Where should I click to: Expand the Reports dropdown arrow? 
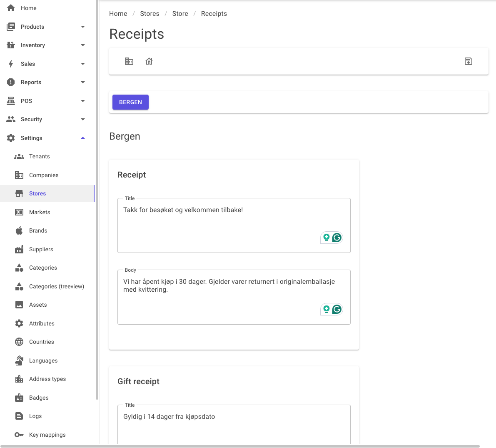coord(83,83)
